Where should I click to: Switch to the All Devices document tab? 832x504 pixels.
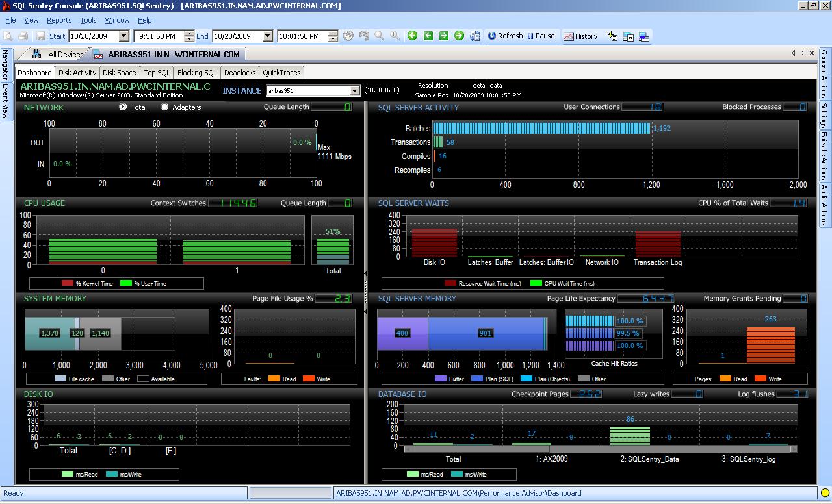click(58, 55)
